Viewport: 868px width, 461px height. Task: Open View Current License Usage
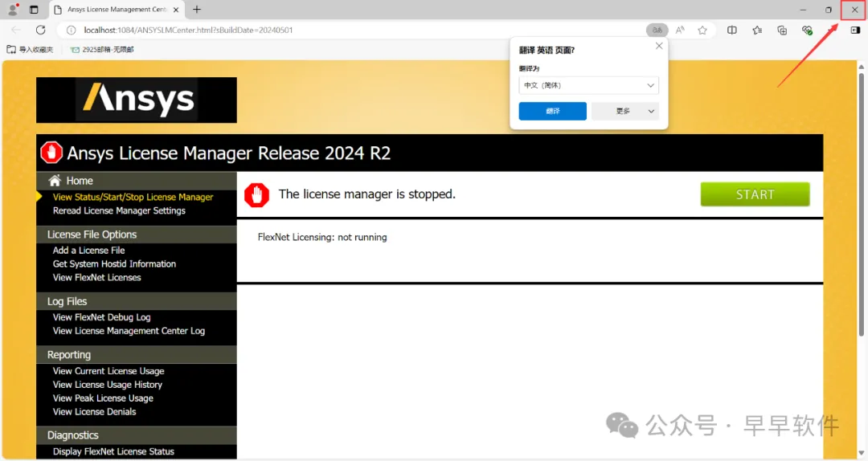108,371
